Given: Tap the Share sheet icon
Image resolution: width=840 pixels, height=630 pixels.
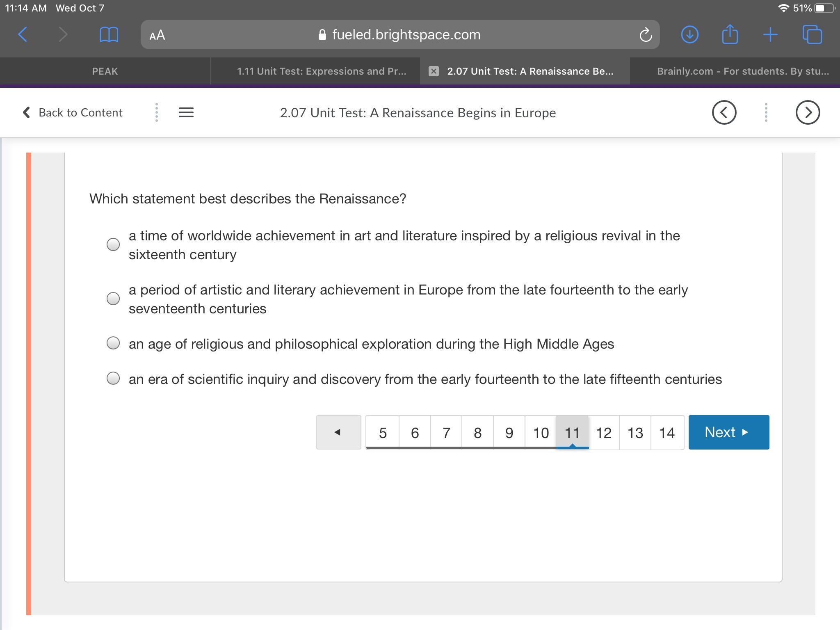Looking at the screenshot, I should [x=730, y=34].
